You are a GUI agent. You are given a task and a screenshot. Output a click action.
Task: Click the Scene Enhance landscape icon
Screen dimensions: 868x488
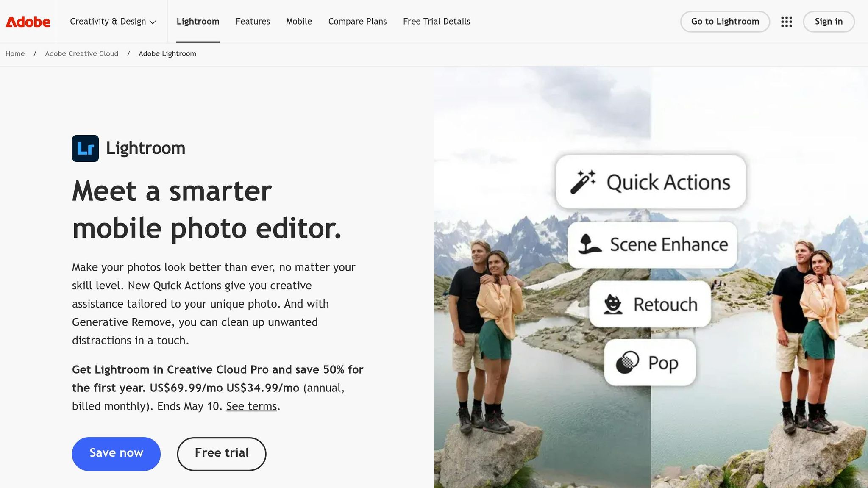(590, 244)
